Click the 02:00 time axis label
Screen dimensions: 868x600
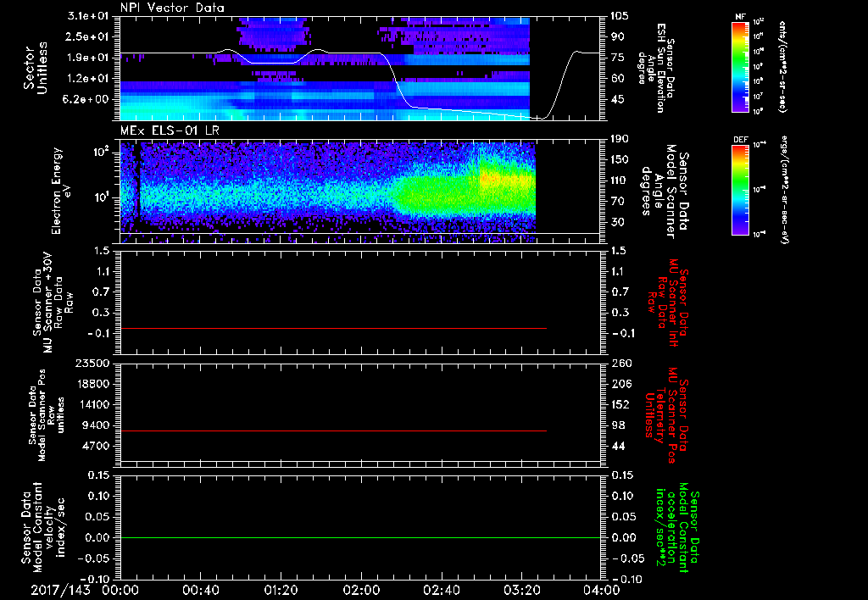pos(361,590)
